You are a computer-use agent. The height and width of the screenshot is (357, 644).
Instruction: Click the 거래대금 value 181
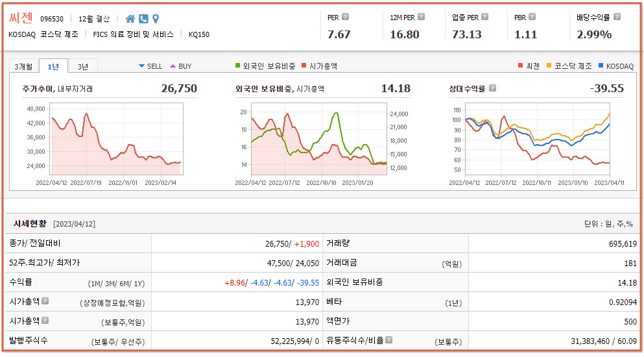tap(630, 264)
